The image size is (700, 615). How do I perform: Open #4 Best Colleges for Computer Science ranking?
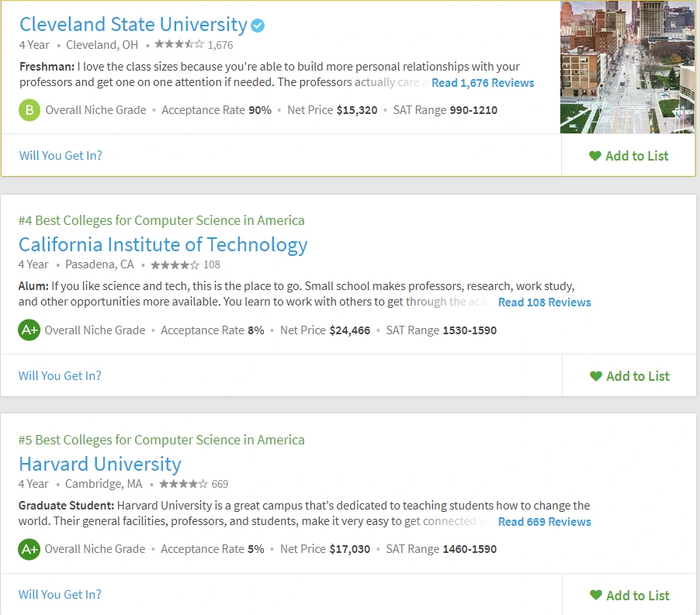pyautogui.click(x=161, y=220)
